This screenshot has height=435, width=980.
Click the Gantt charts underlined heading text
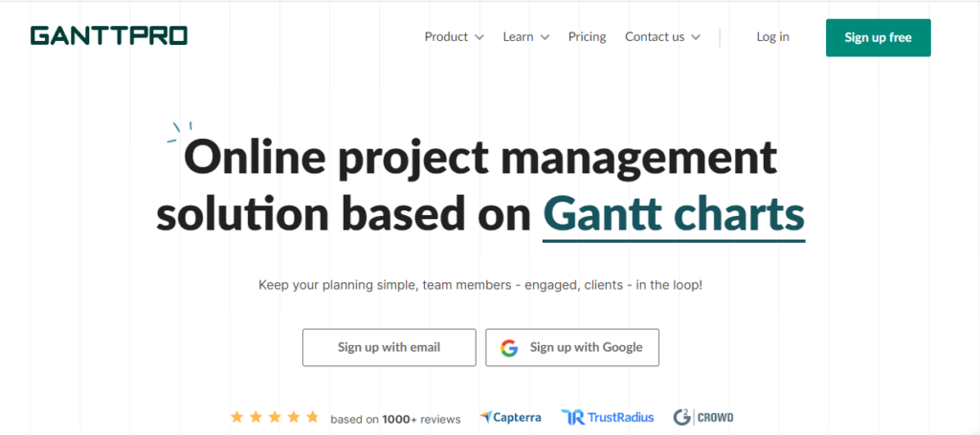[x=674, y=215]
